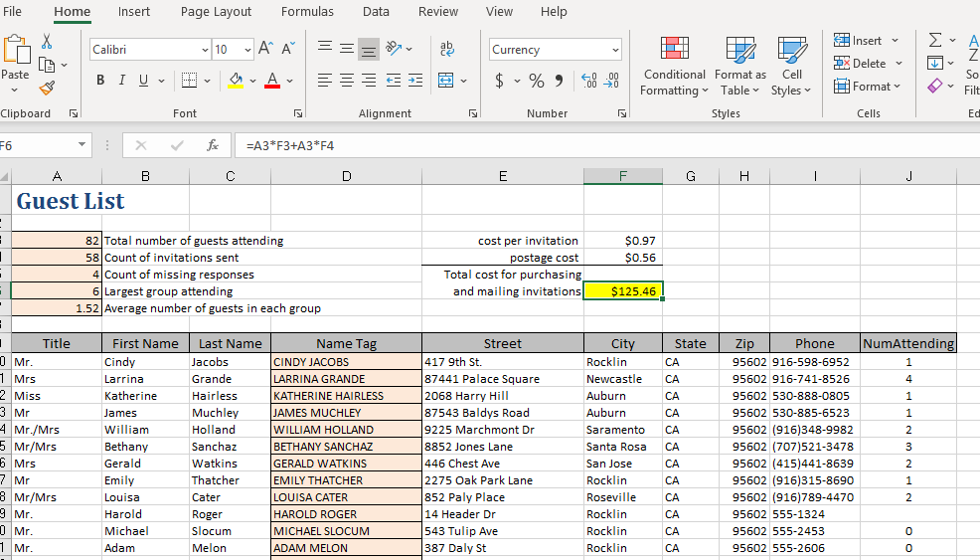Click Merge & Center icon

445,81
